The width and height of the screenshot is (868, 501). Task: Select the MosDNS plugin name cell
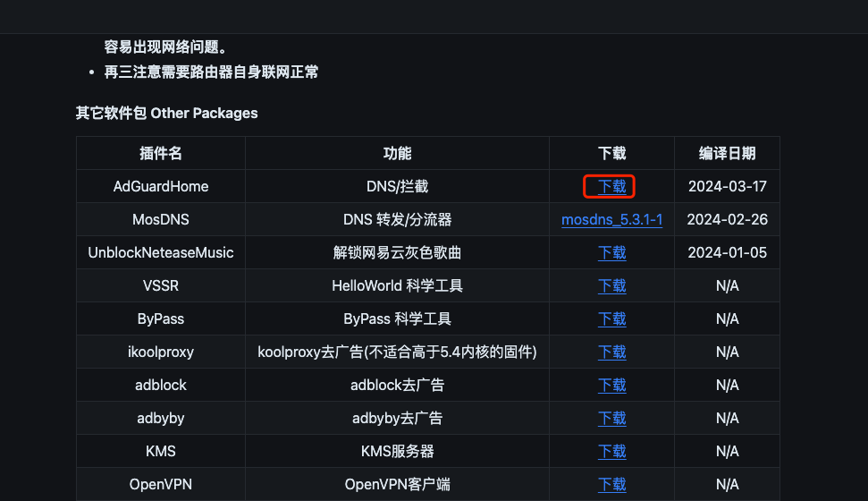[161, 219]
